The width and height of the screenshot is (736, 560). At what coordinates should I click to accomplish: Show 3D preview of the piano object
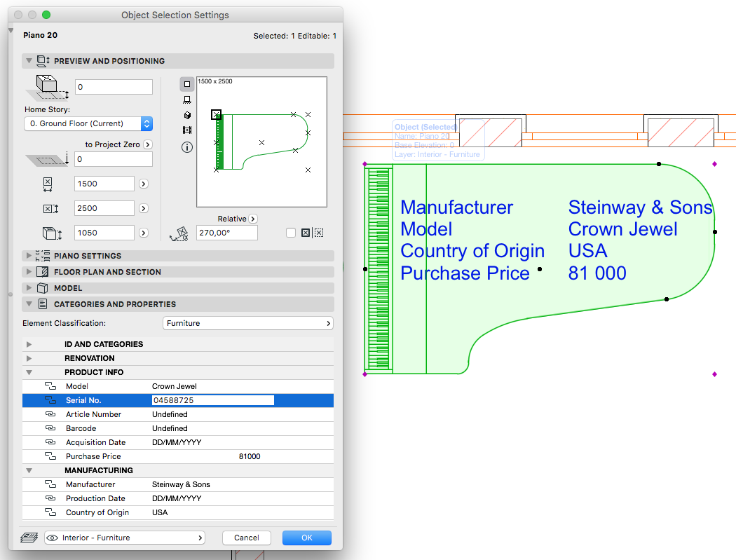186,114
